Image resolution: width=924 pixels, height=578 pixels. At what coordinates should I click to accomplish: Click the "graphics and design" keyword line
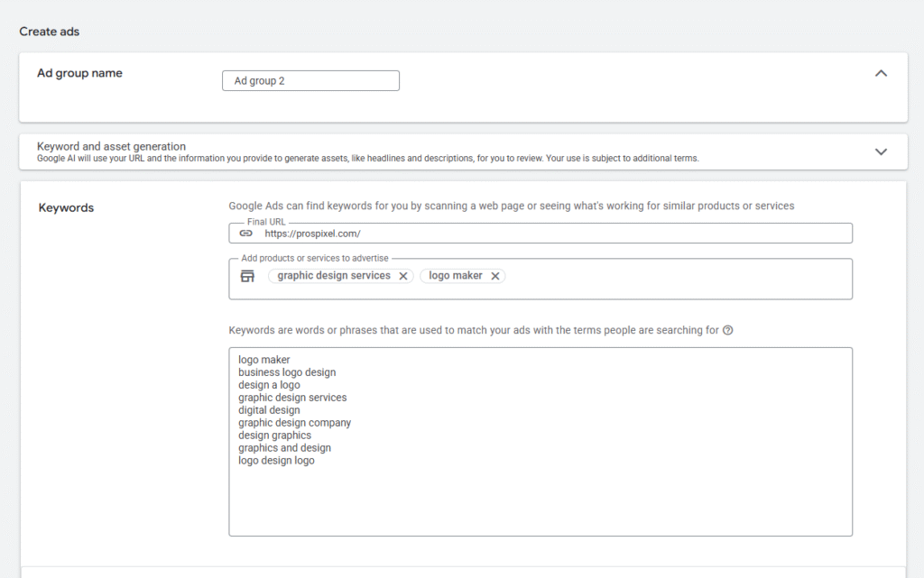click(x=284, y=448)
